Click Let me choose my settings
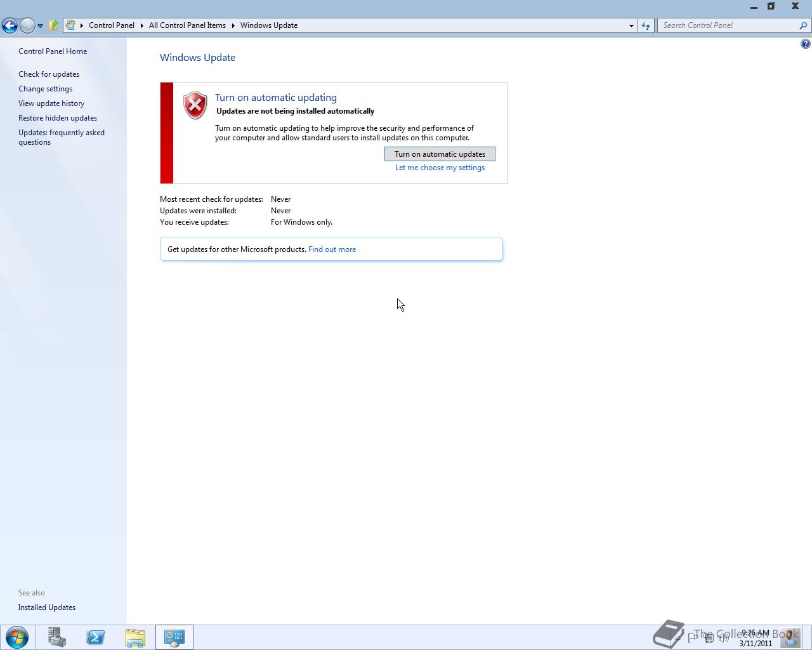 (x=440, y=168)
